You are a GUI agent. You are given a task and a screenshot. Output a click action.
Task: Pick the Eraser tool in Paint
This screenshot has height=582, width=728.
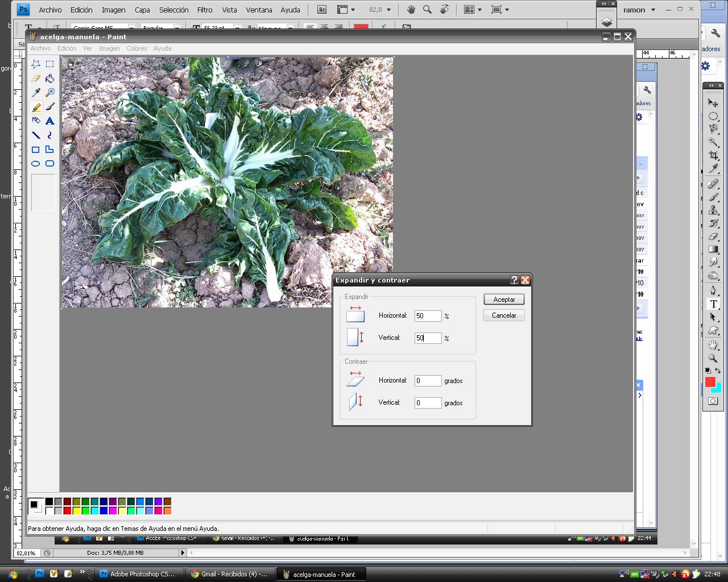pyautogui.click(x=36, y=78)
